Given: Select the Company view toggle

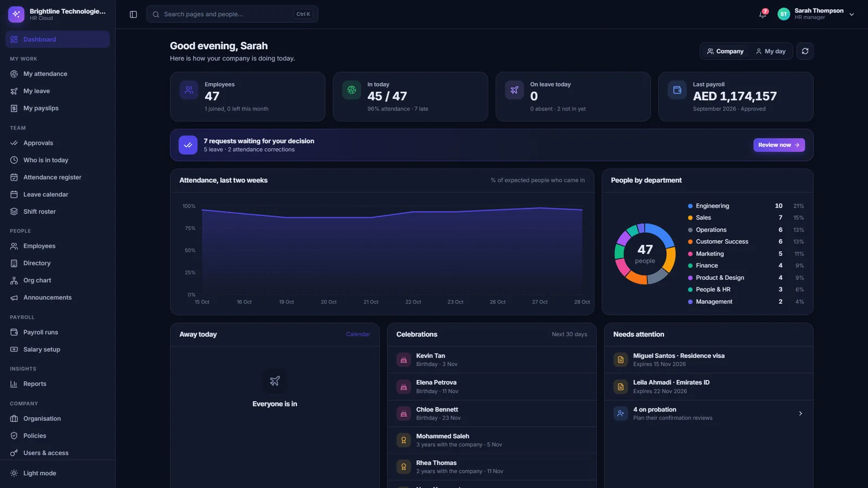Looking at the screenshot, I should (x=725, y=51).
